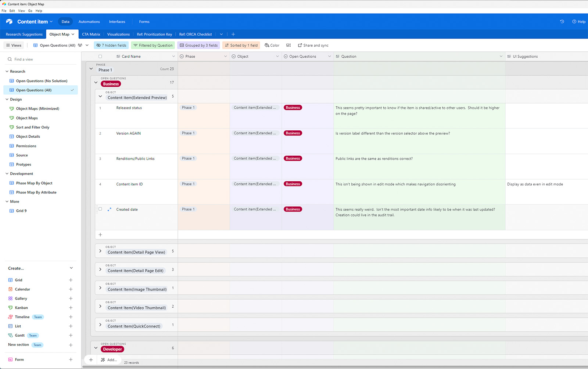Click the Business tag in Released status row
The image size is (588, 369).
pyautogui.click(x=293, y=108)
